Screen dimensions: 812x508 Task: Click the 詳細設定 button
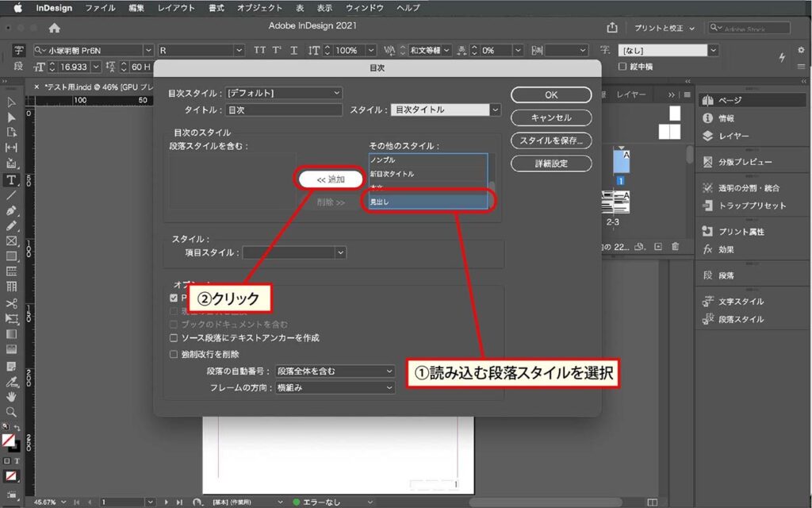point(551,164)
